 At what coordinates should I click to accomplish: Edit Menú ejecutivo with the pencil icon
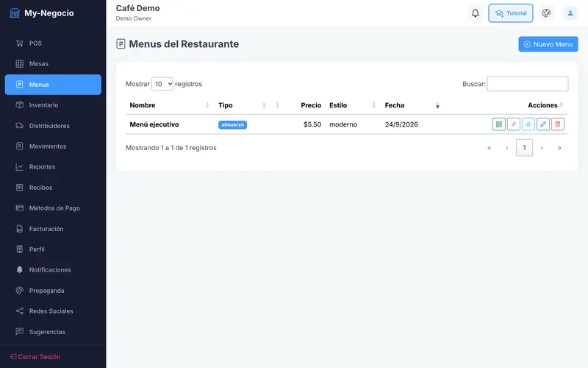tap(542, 124)
